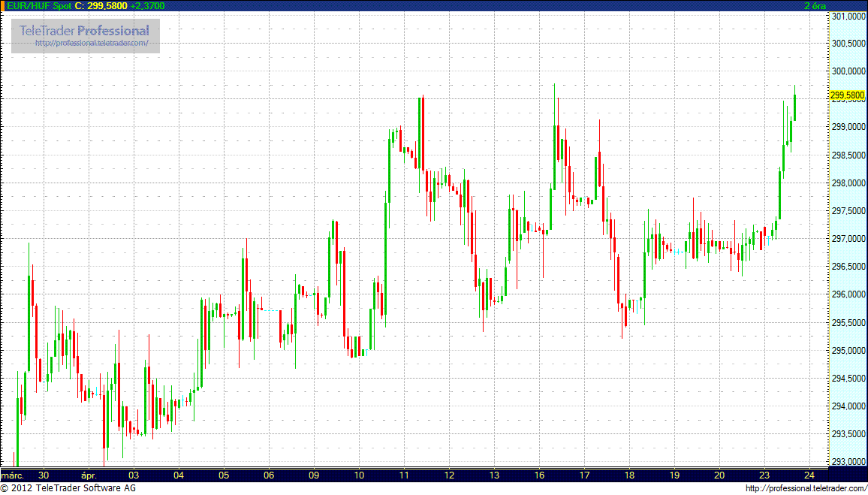Click the date 06 on time axis
The image size is (868, 495).
pos(269,475)
